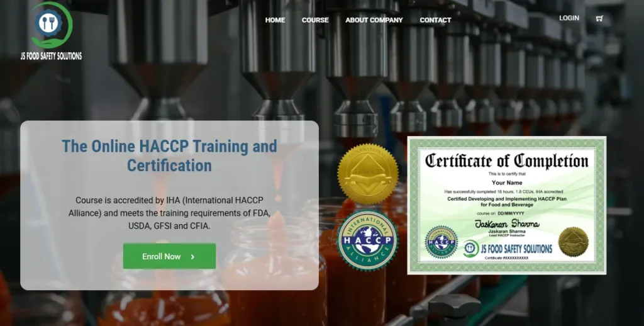Image resolution: width=644 pixels, height=326 pixels.
Task: Open the CONTACT page
Action: [x=435, y=20]
